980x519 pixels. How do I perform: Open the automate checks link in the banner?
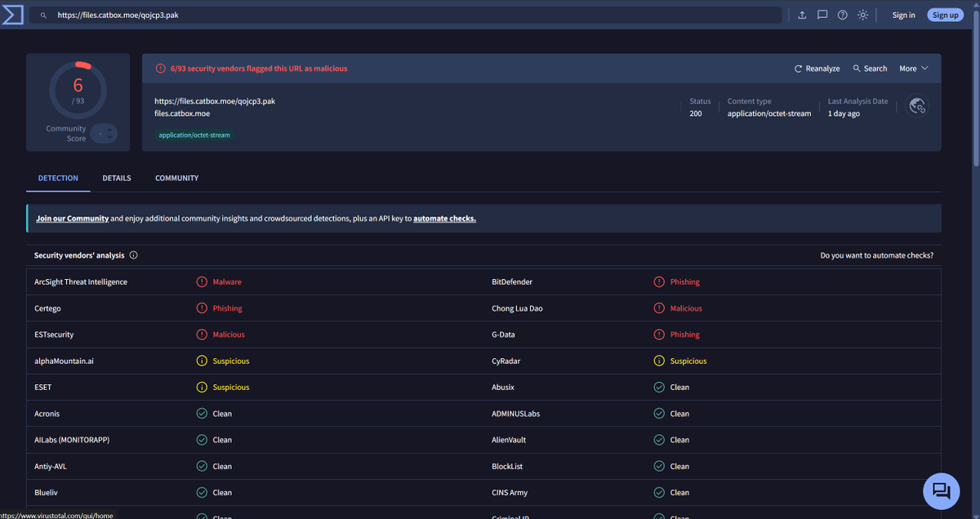tap(444, 219)
